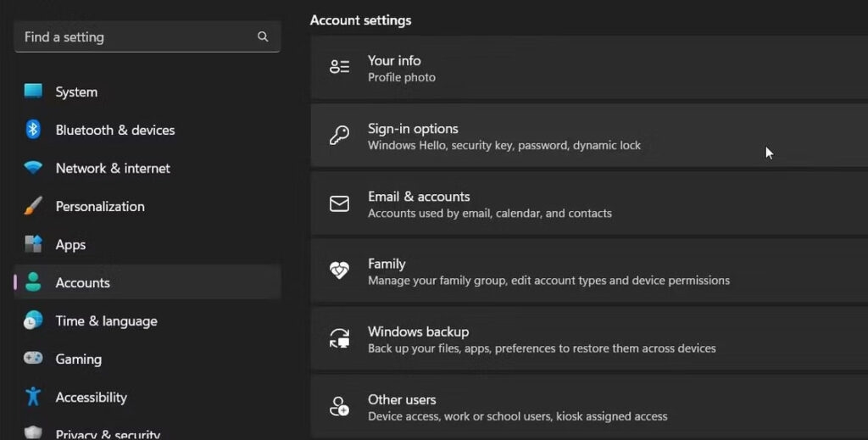Click 'Back up your files, apps' description
868x440 pixels.
point(542,348)
